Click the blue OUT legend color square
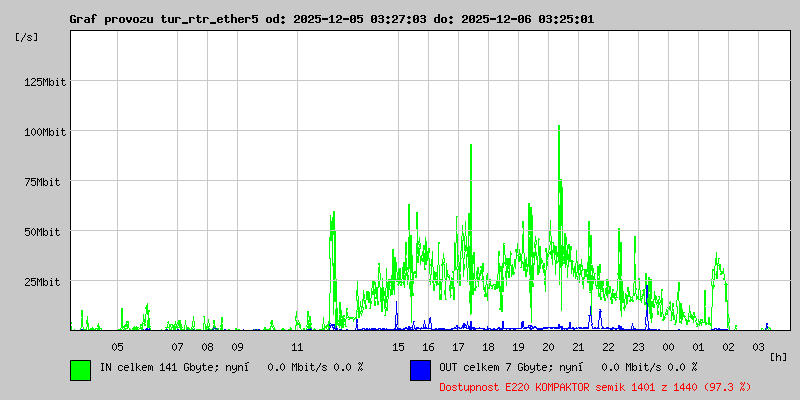Image resolution: width=800 pixels, height=400 pixels. point(420,369)
